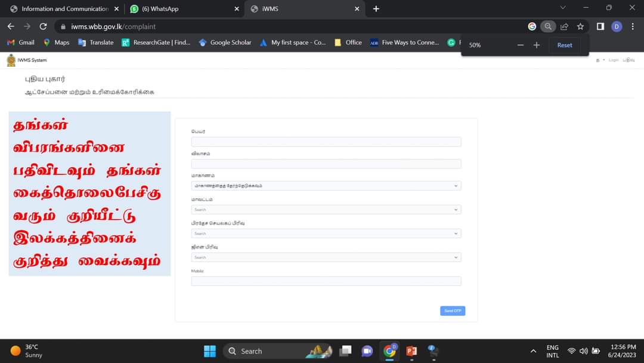Open the browser side panel icon
The width and height of the screenshot is (644, 363).
(x=600, y=26)
